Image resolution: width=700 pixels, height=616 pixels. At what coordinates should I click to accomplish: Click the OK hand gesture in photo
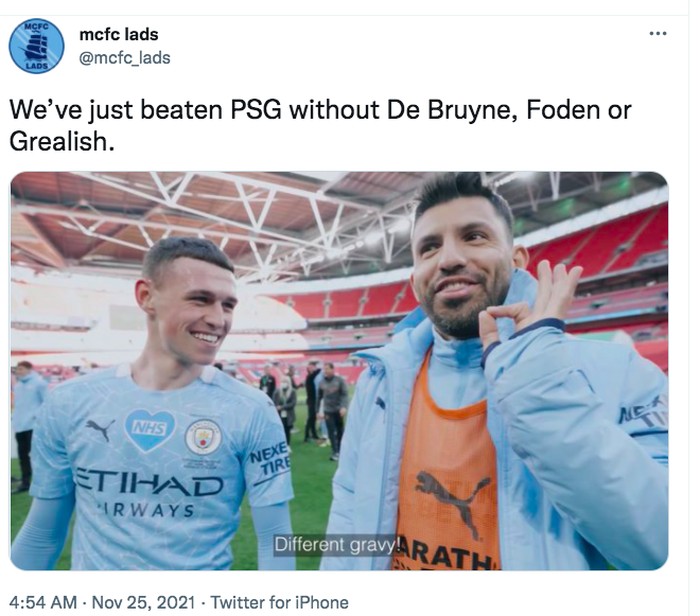pyautogui.click(x=529, y=308)
